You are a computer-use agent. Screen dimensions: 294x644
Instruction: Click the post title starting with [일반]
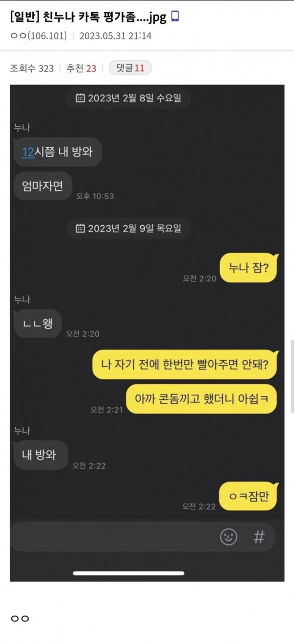pos(89,17)
